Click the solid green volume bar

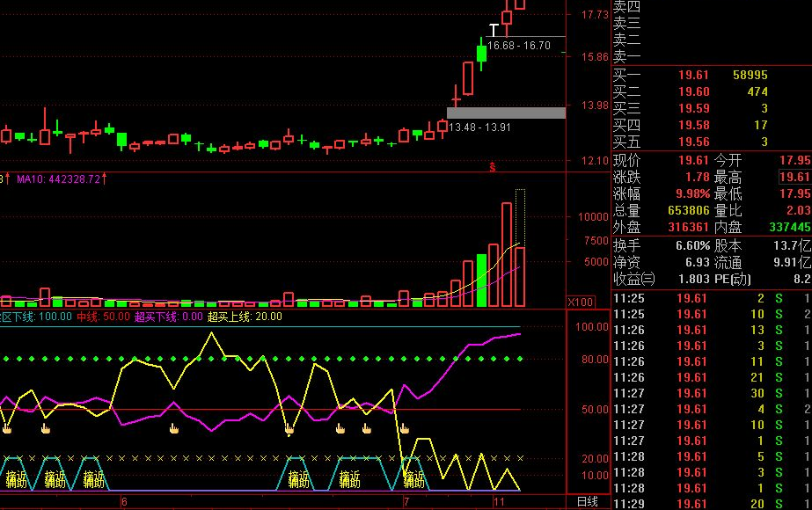481,280
